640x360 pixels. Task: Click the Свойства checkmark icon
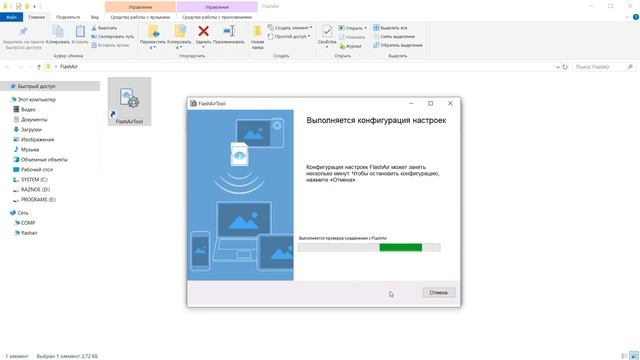tap(327, 32)
